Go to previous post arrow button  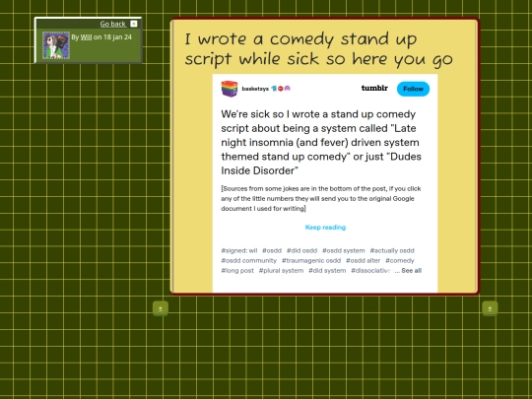click(161, 308)
